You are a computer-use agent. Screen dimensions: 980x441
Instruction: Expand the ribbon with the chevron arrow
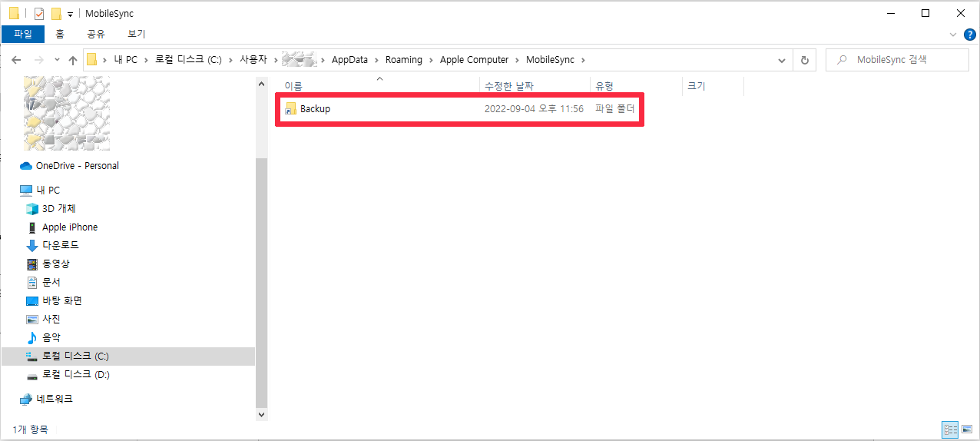tap(953, 35)
